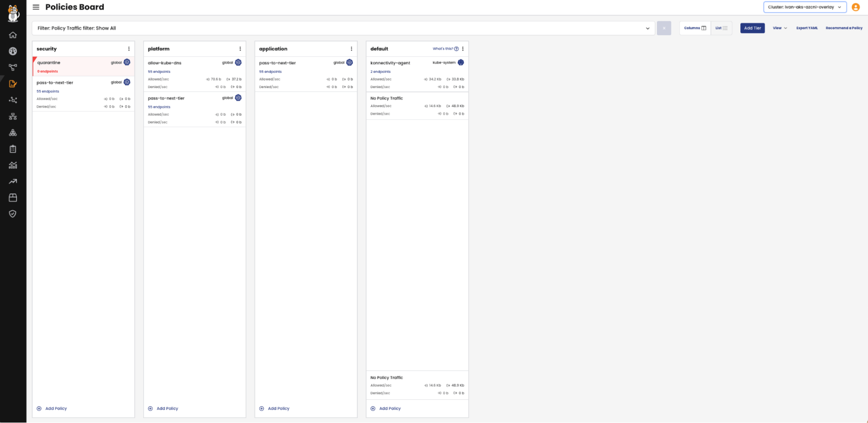Switch to List view
Screen dimensions: 868x423
[x=722, y=28]
